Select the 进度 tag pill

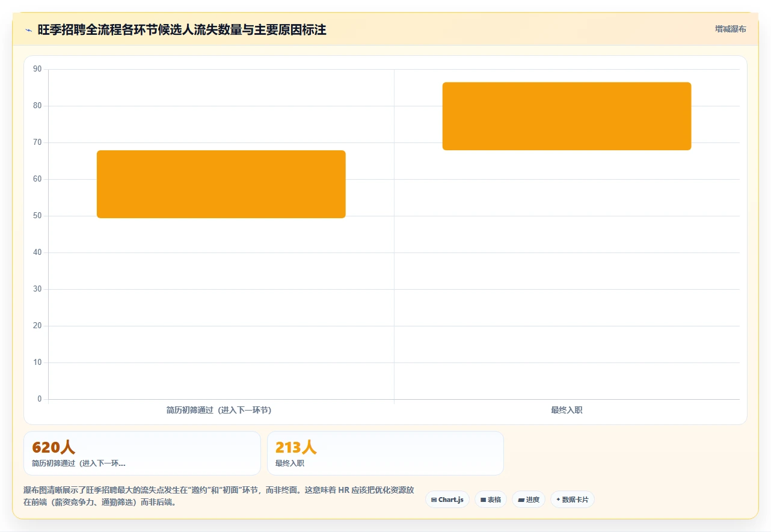pyautogui.click(x=529, y=500)
